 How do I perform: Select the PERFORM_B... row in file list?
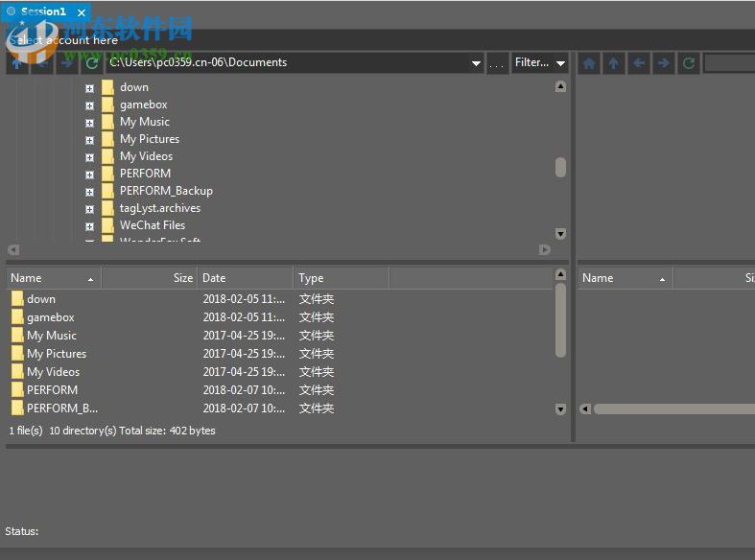[x=279, y=408]
